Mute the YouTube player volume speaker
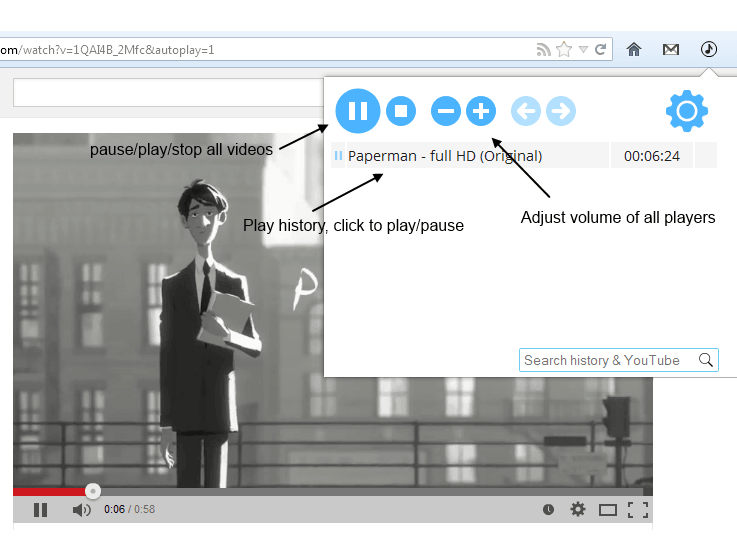This screenshot has height=552, width=737. [x=81, y=510]
